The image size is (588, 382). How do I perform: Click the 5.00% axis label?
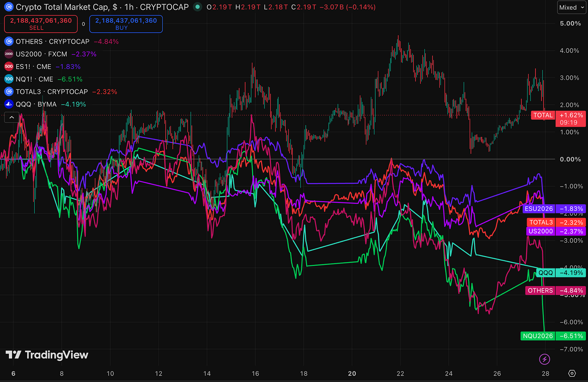click(x=570, y=23)
